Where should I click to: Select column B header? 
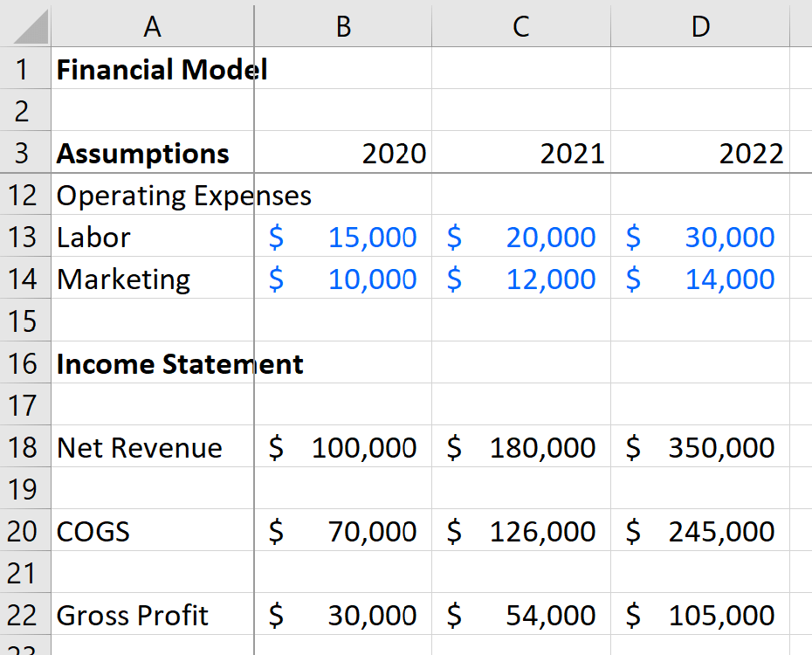342,26
